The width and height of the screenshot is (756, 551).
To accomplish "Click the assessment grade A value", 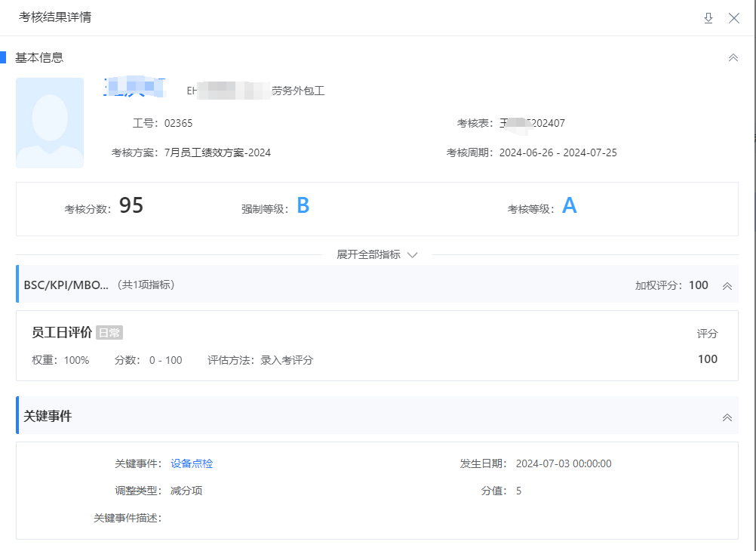I will coord(570,204).
